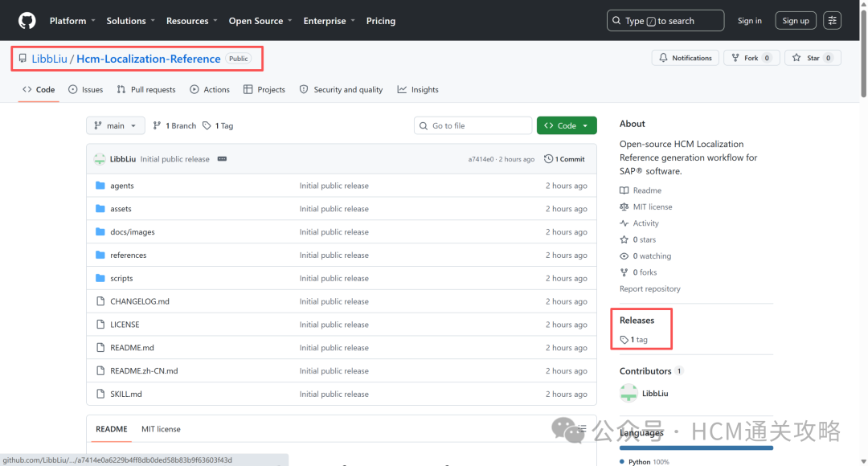This screenshot has height=466, width=868.
Task: Click the Report repository link
Action: pyautogui.click(x=650, y=289)
